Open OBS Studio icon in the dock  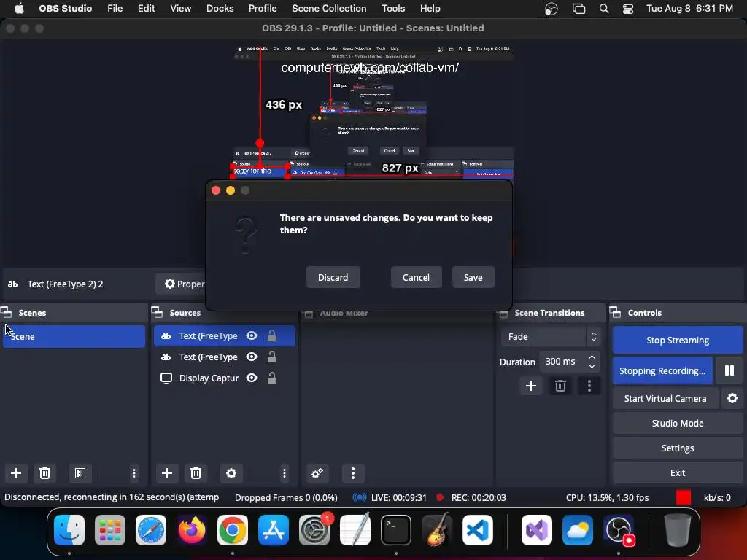coord(619,530)
